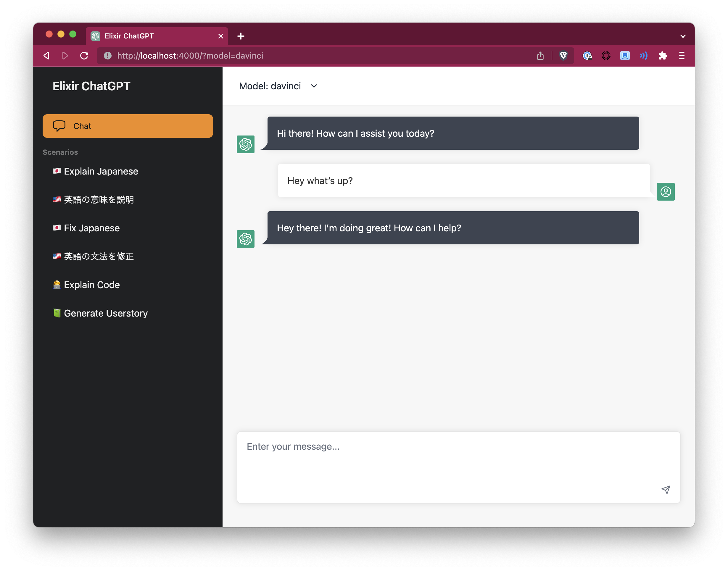Open the Fix Japanese scenario
Image resolution: width=728 pixels, height=571 pixels.
[x=91, y=228]
